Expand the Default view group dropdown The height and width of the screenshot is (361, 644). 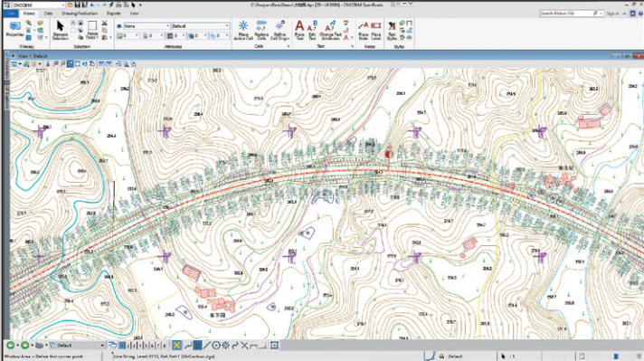point(77,346)
